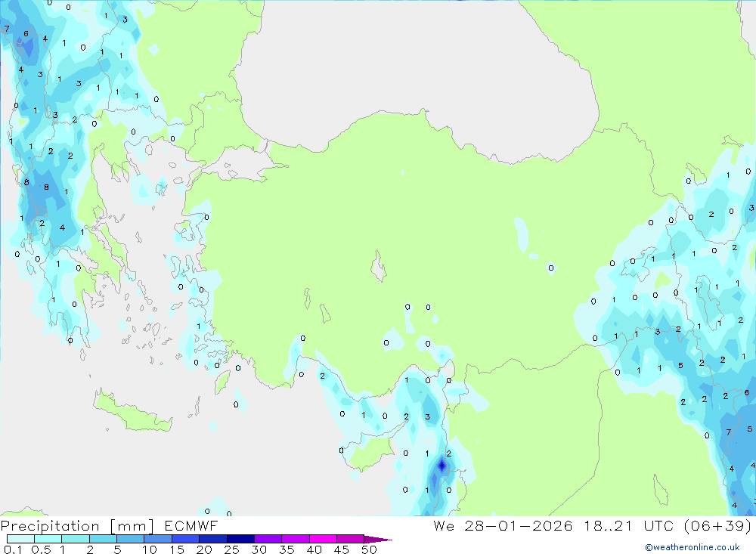Click the "10" legend scale label
Screen dimensions: 756x554
coord(150,549)
